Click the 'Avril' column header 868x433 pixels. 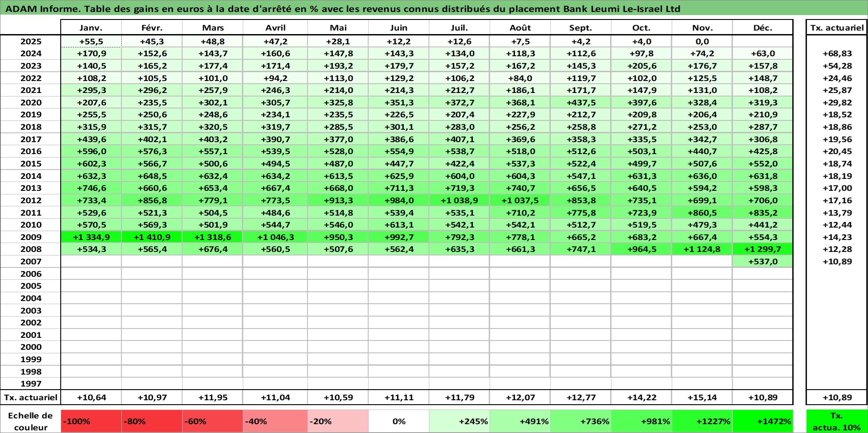[275, 27]
